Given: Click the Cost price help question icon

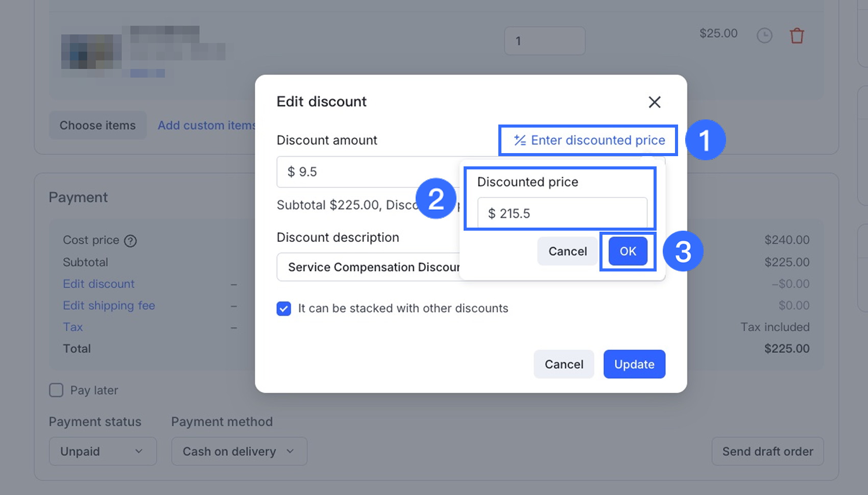Looking at the screenshot, I should [131, 241].
